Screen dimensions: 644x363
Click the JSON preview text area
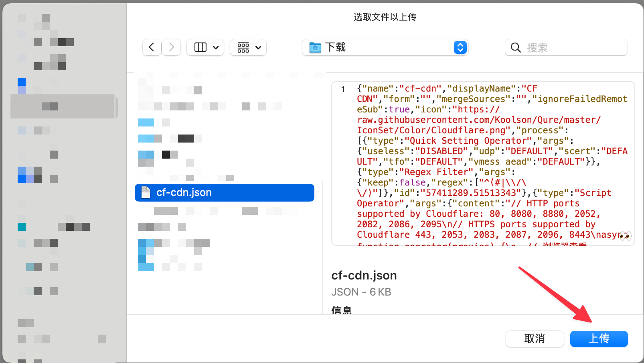483,163
